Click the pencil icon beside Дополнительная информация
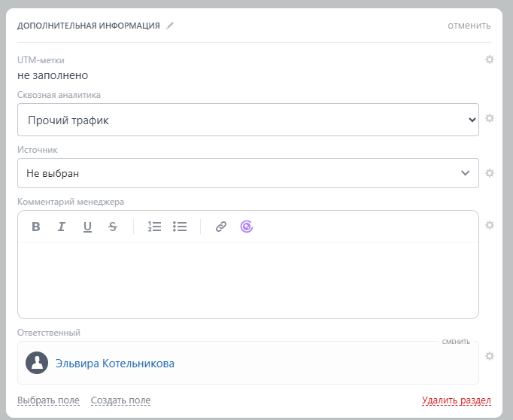The image size is (513, 420). [170, 26]
